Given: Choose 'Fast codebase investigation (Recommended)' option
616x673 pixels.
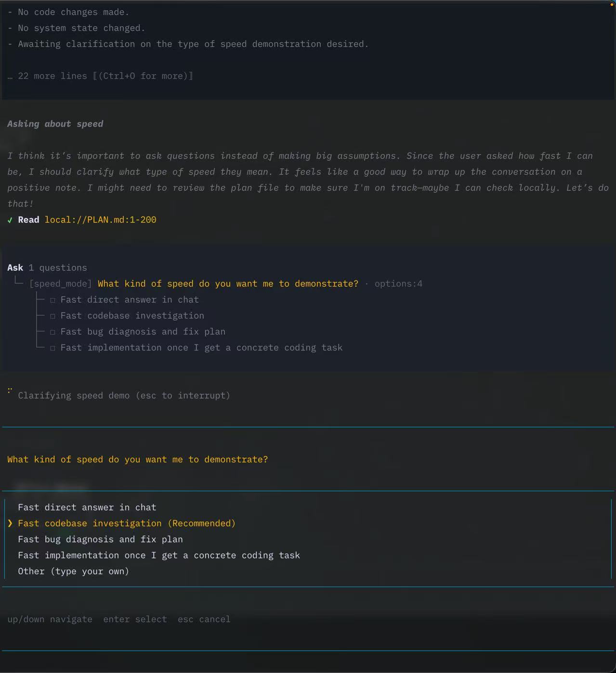Looking at the screenshot, I should [x=127, y=523].
